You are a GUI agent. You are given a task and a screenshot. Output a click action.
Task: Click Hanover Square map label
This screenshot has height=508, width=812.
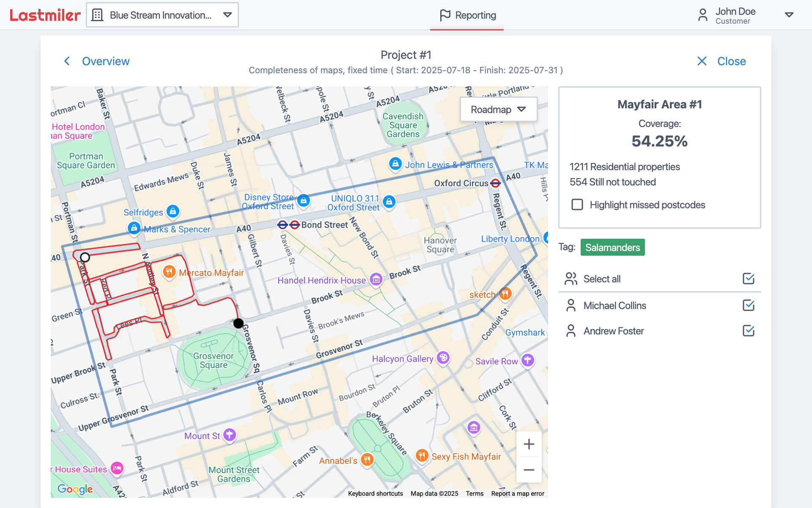[x=440, y=245]
